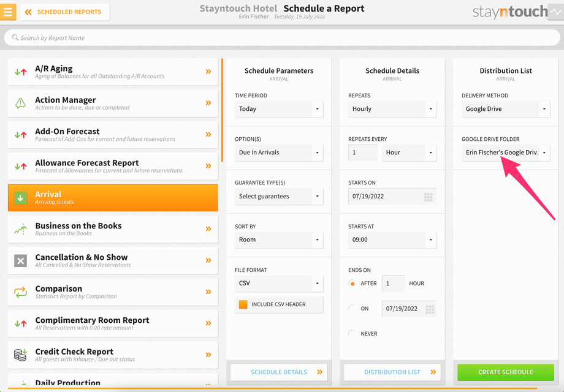Click the Cancellation & No Show X icon
Screen dimensions: 564x392
pos(20,260)
